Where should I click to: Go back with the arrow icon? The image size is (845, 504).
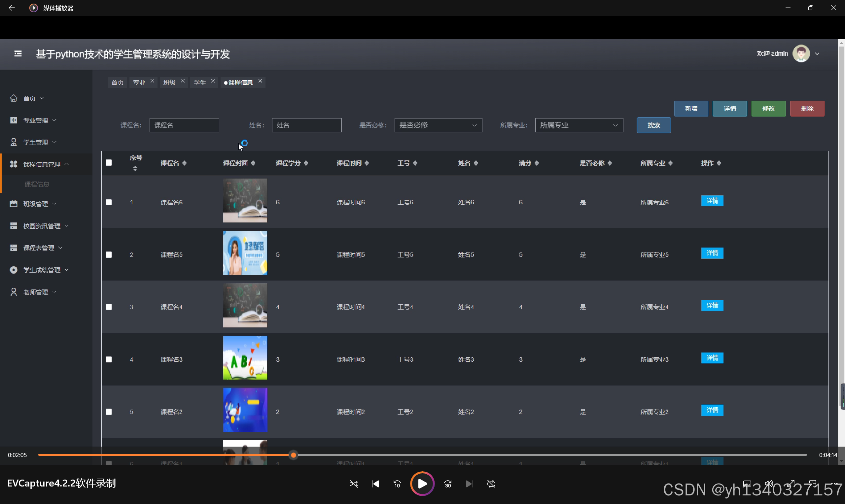12,8
